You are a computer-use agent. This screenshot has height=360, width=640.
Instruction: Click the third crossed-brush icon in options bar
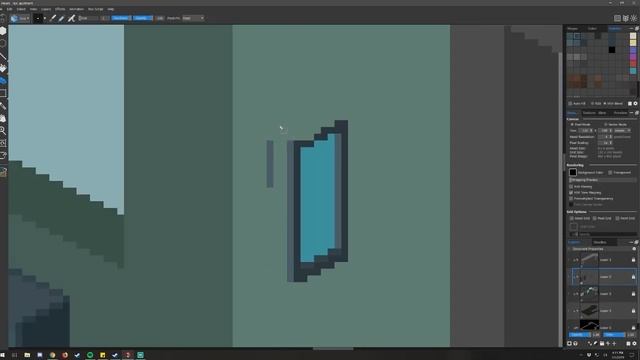tap(71, 18)
